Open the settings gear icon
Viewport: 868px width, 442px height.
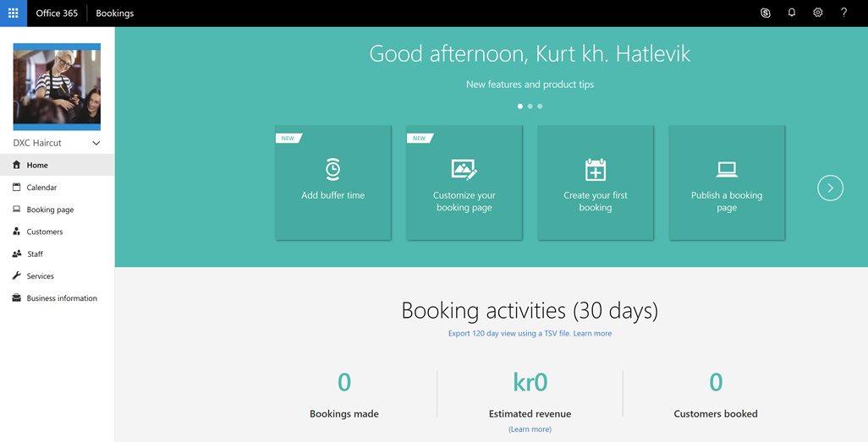pos(817,14)
